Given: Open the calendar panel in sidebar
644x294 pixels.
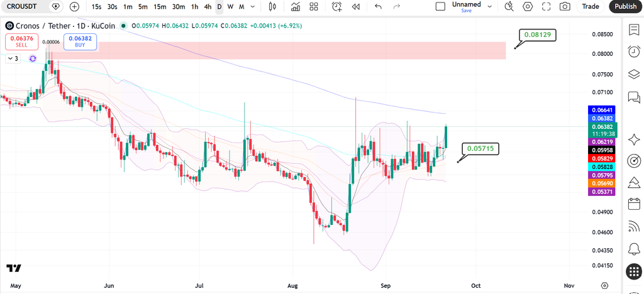Looking at the screenshot, I should 634,204.
